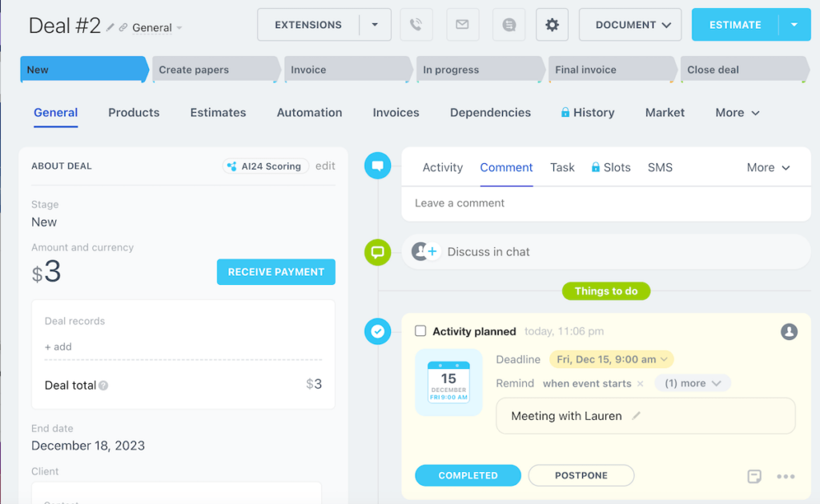The width and height of the screenshot is (820, 504).
Task: Click the phone call icon in the toolbar
Action: point(416,24)
